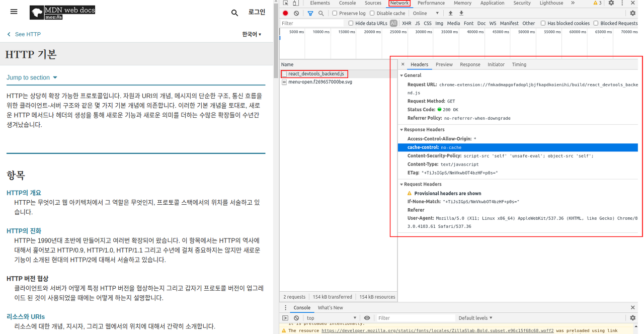The image size is (644, 334).
Task: Open console settings gear icon
Action: click(633, 318)
